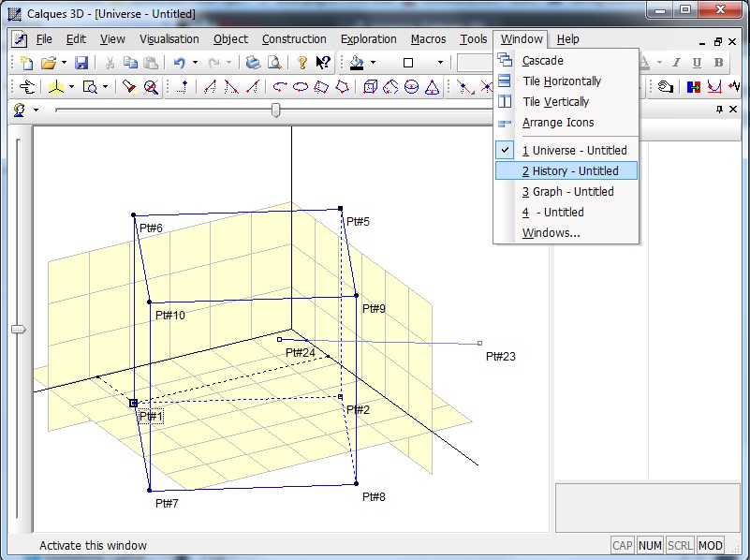Click the Save floppy disk icon

[81, 63]
